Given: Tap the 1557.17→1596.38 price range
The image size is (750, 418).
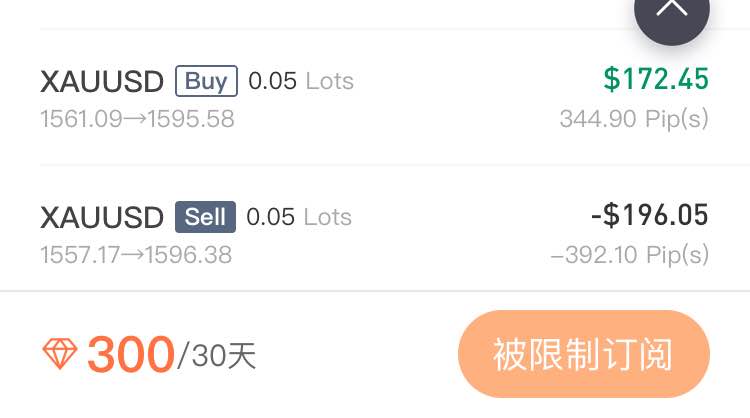Looking at the screenshot, I should pos(136,256).
